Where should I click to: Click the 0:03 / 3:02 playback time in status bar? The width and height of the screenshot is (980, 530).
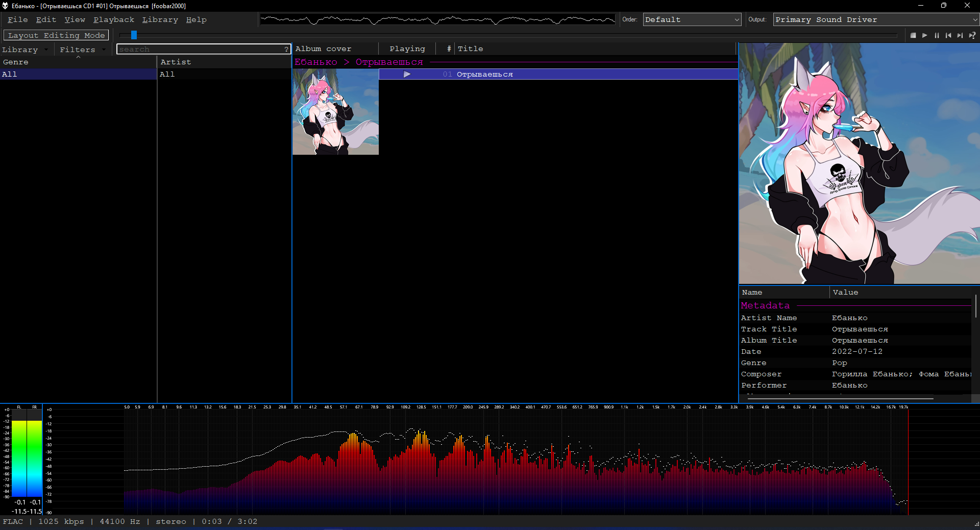point(230,522)
